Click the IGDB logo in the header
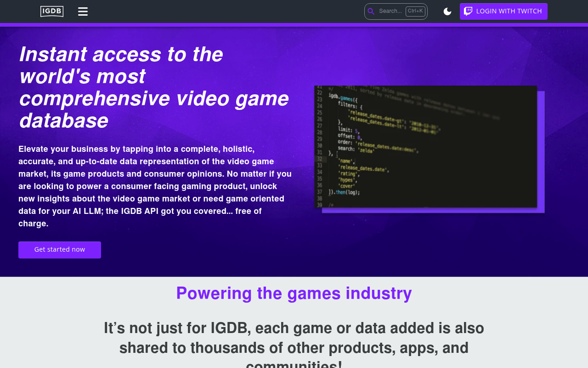 click(x=52, y=11)
